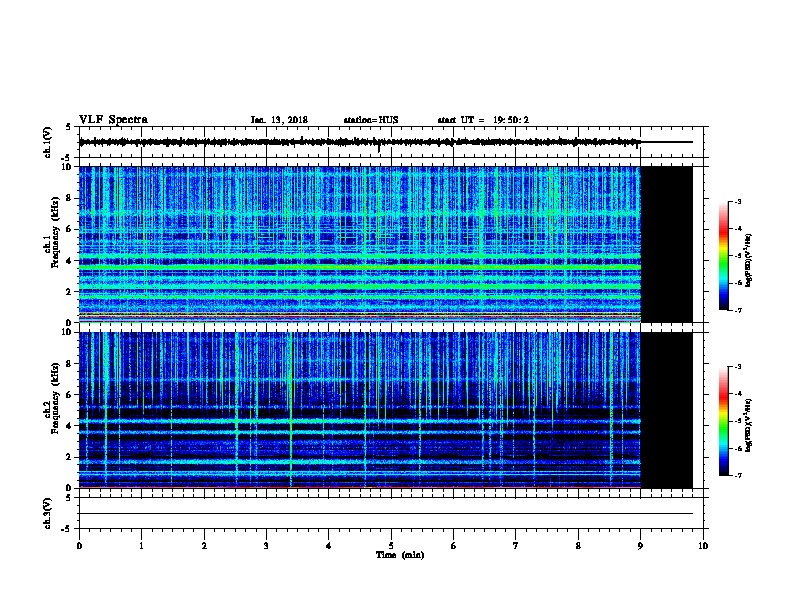Click the time axis tick label '9'

pos(640,546)
